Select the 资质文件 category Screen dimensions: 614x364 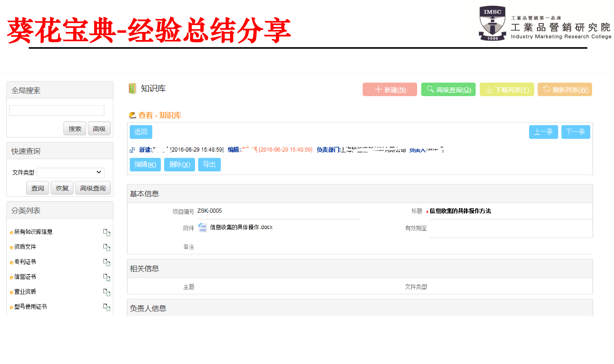point(25,247)
